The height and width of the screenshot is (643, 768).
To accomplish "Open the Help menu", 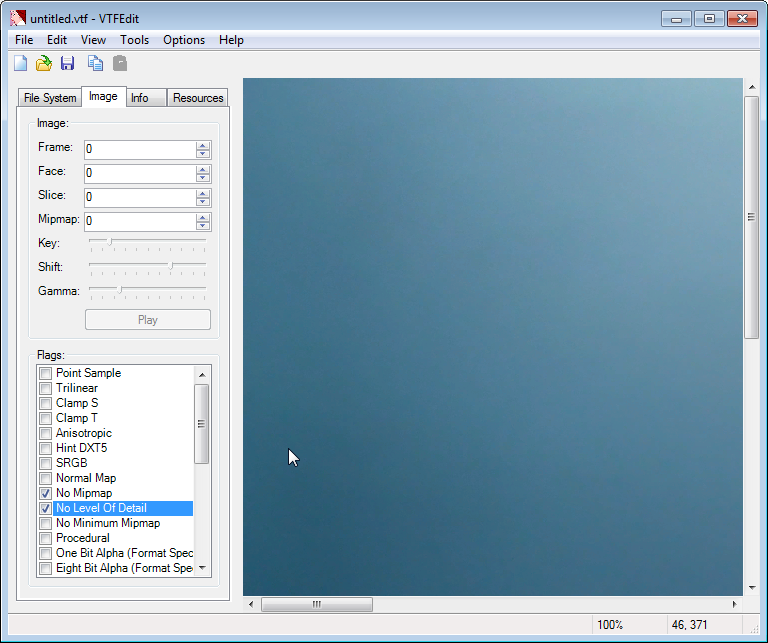I will click(231, 40).
